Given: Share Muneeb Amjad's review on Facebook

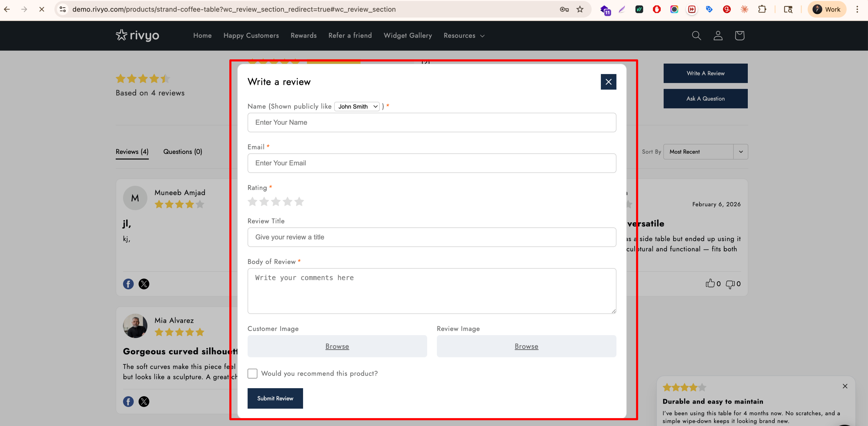Looking at the screenshot, I should point(128,284).
